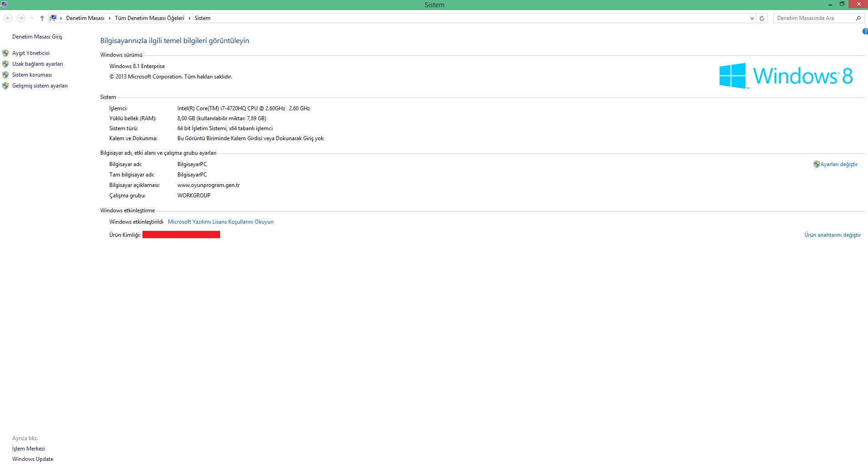Open Denetim Masası Giriş link

point(37,37)
